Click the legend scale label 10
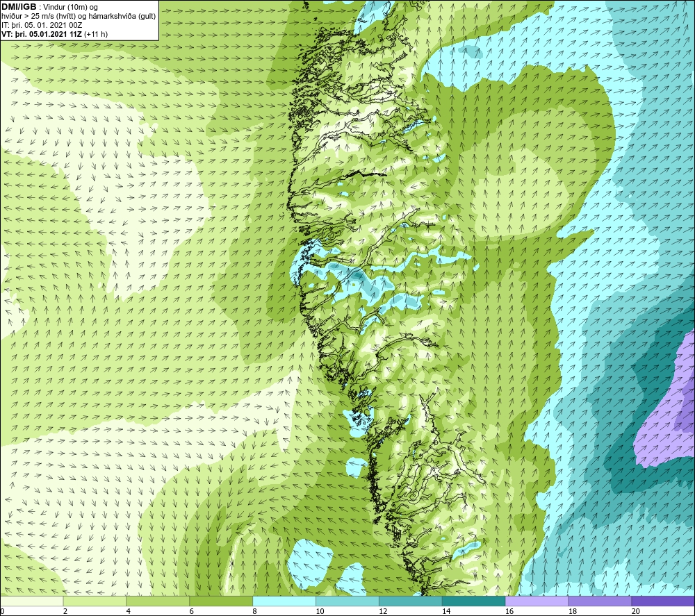The image size is (695, 616). pos(320,612)
